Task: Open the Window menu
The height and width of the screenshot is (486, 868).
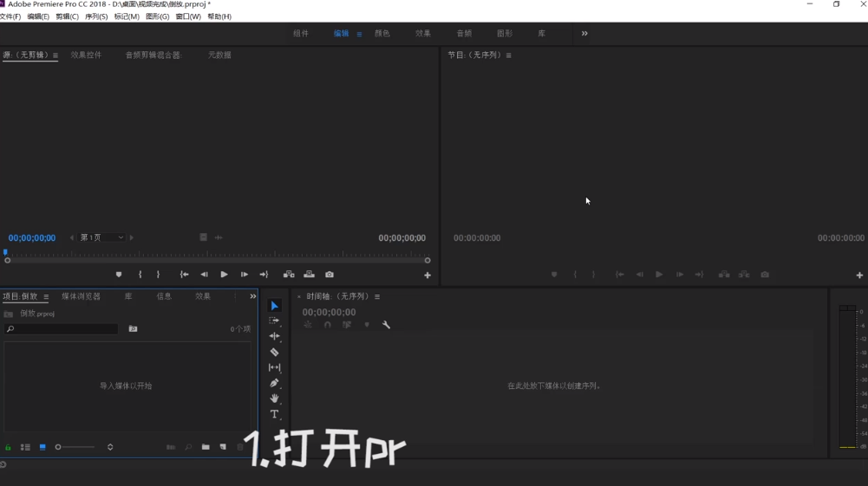Action: [188, 16]
